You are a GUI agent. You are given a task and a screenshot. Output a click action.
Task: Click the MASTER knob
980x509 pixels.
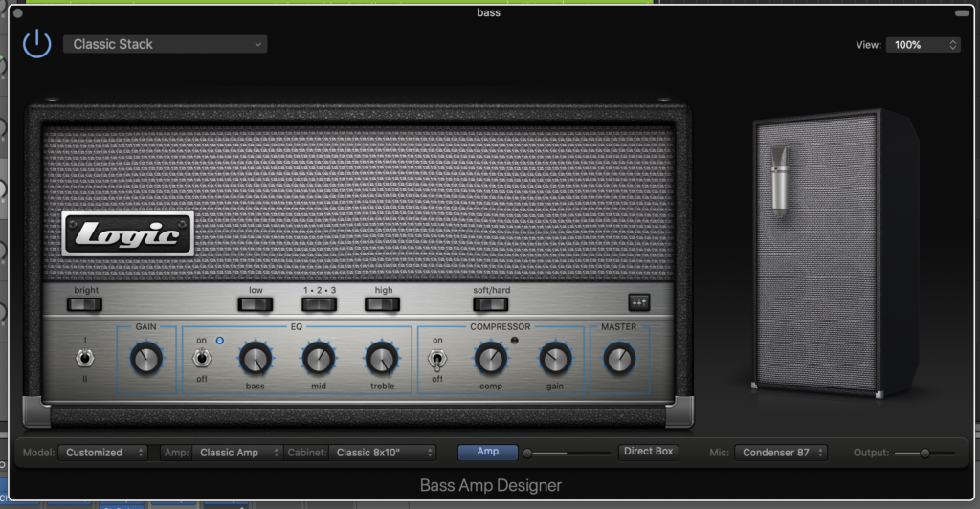(619, 359)
